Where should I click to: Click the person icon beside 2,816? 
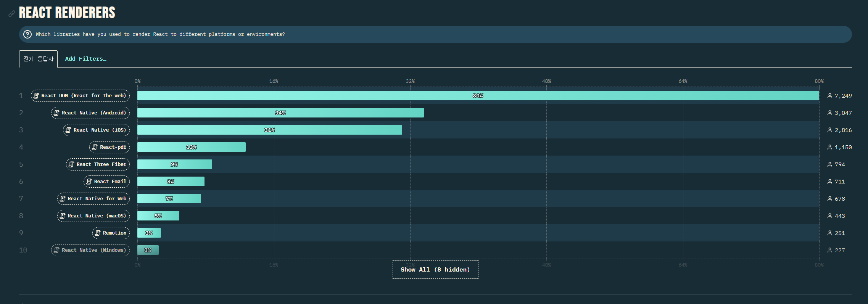(830, 130)
